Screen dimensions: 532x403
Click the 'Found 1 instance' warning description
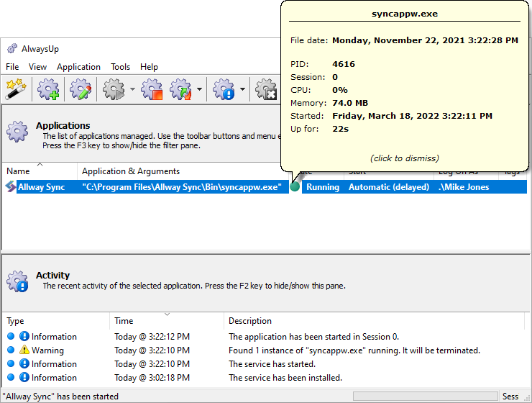click(354, 350)
